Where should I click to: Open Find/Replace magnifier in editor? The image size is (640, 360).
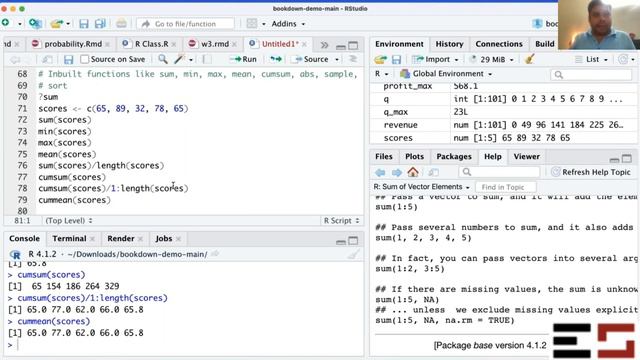tap(163, 59)
